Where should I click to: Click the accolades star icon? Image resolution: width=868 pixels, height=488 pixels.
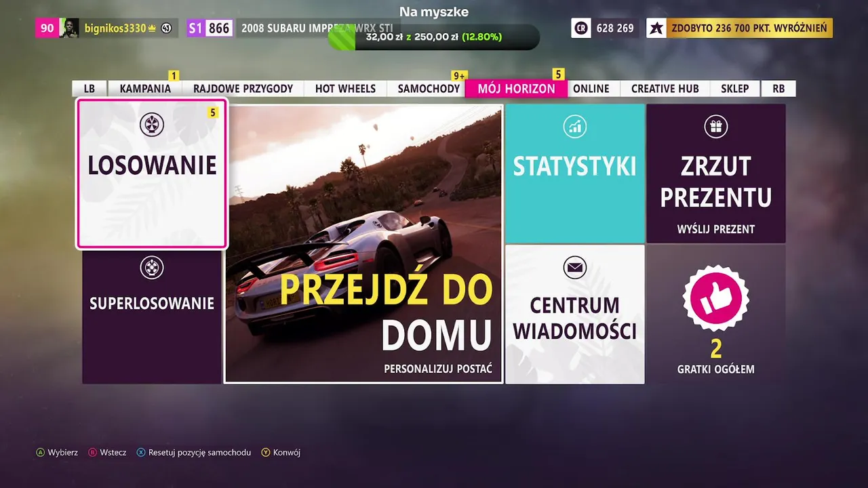click(656, 28)
